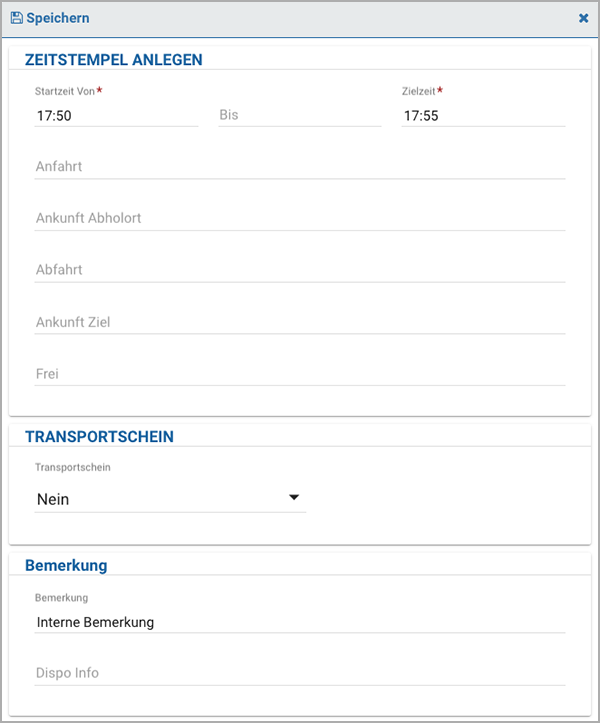
Task: Click the Dispo Info input field
Action: (300, 673)
